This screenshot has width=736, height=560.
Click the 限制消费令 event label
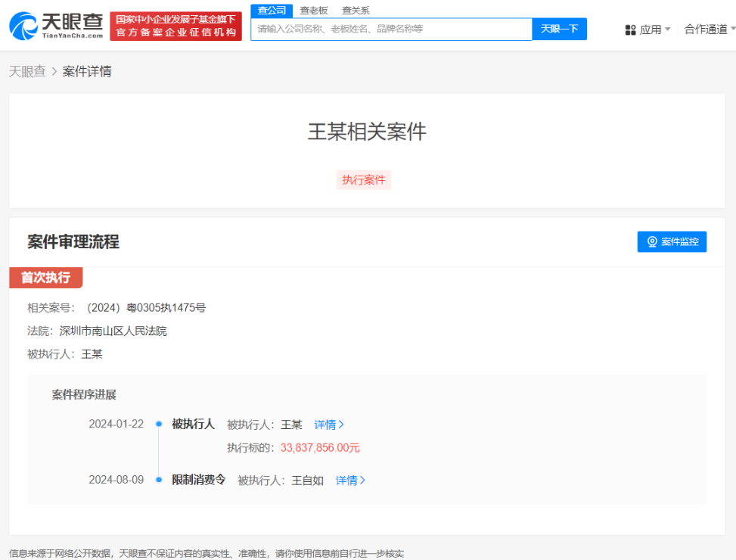[198, 480]
